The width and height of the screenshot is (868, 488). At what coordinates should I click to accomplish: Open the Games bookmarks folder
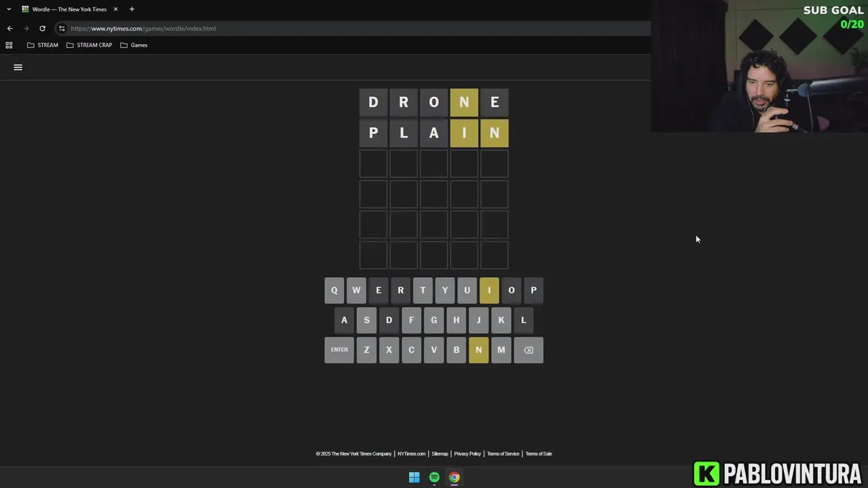pyautogui.click(x=134, y=45)
